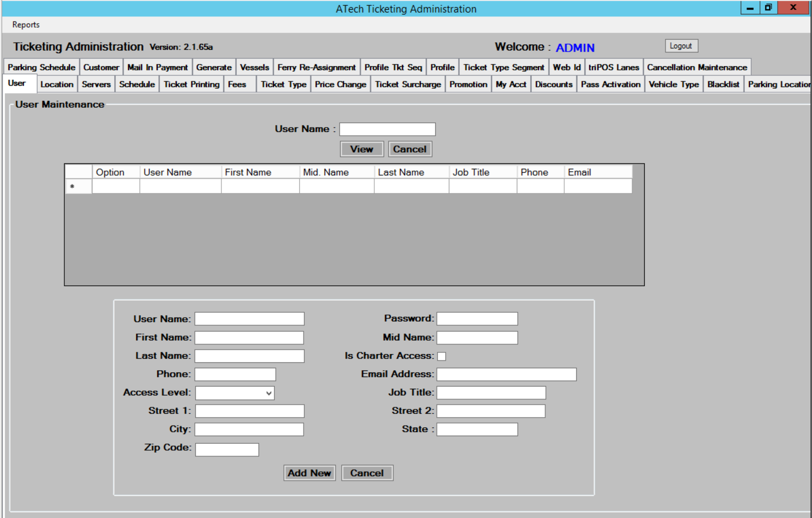Switch to the Parking Schedule tab
Screen dimensions: 812x518
point(42,67)
